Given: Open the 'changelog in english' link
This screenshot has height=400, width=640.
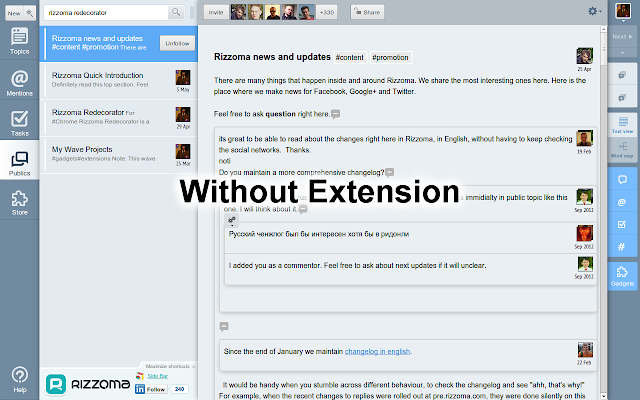Looking at the screenshot, I should click(378, 351).
